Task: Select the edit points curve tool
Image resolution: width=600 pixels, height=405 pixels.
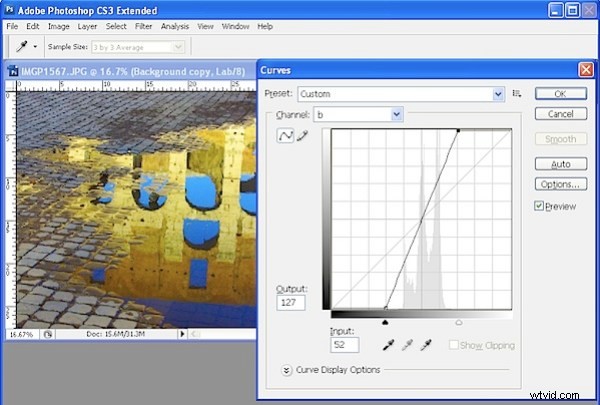Action: (x=285, y=136)
